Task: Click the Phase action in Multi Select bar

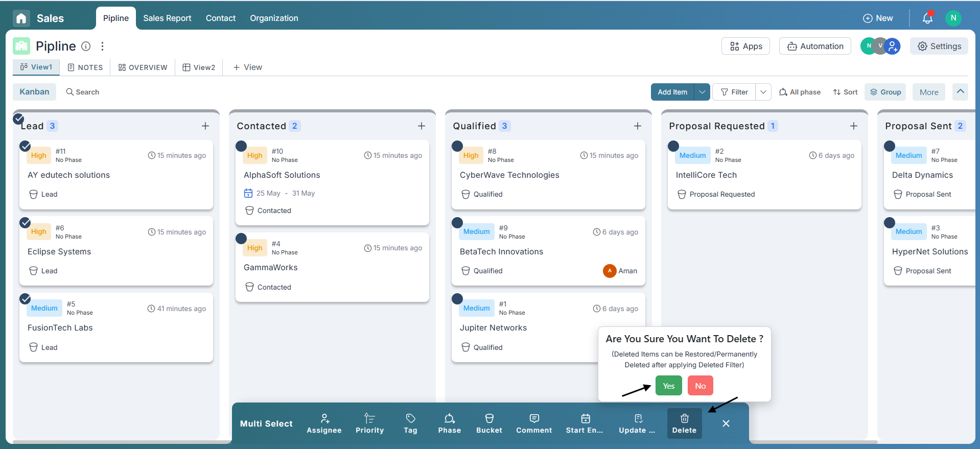Action: coord(449,423)
